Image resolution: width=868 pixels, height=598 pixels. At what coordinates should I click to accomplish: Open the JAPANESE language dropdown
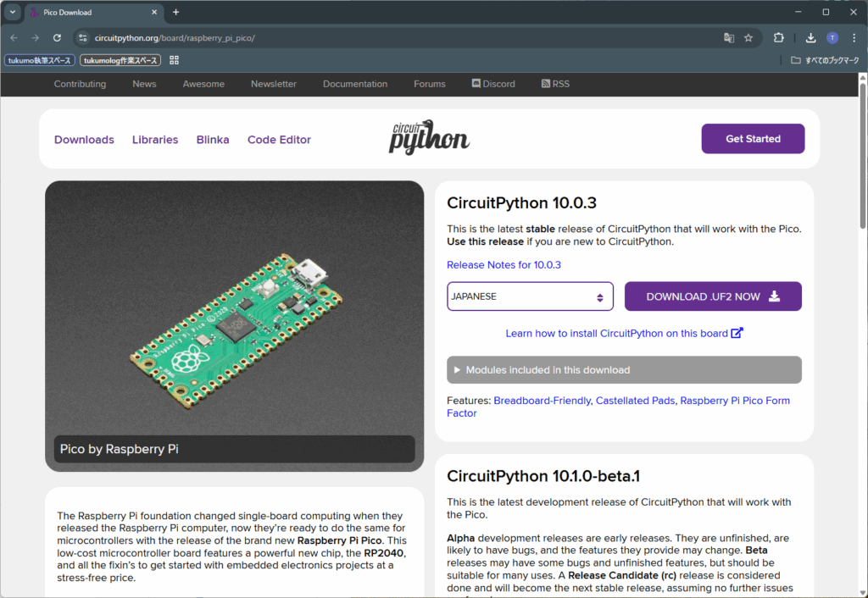[x=530, y=296]
